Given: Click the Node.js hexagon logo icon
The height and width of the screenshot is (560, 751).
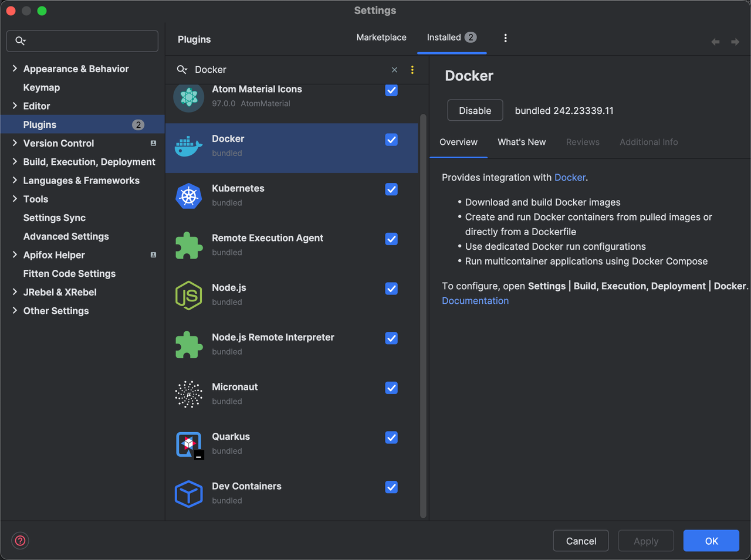Looking at the screenshot, I should 188,295.
